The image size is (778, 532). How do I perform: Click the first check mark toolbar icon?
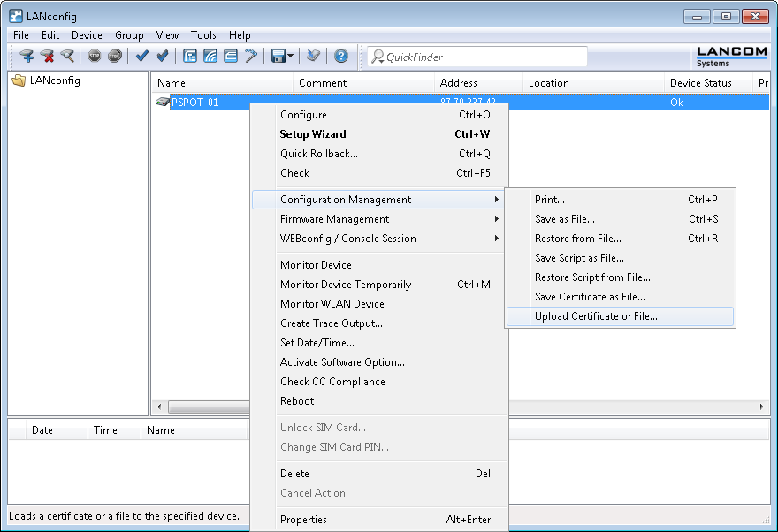click(x=141, y=57)
